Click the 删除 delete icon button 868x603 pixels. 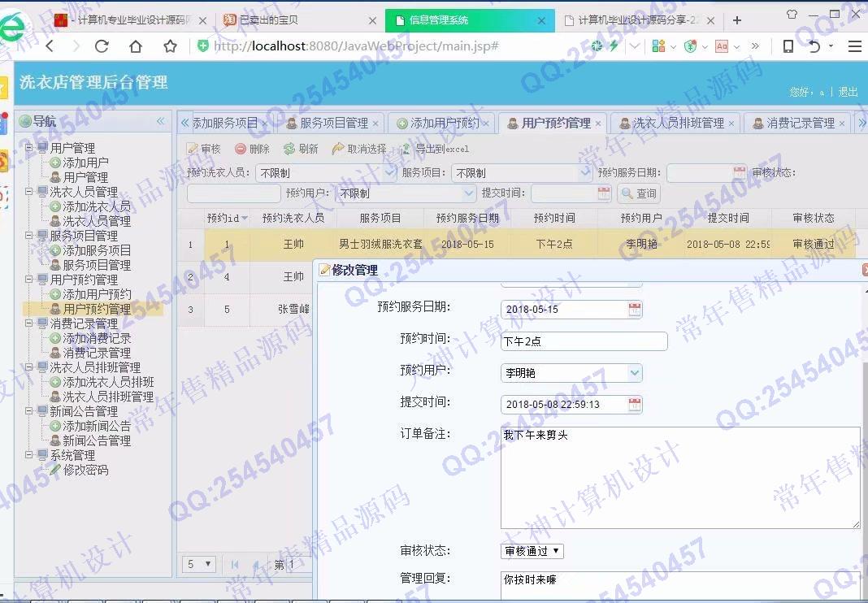pos(252,149)
